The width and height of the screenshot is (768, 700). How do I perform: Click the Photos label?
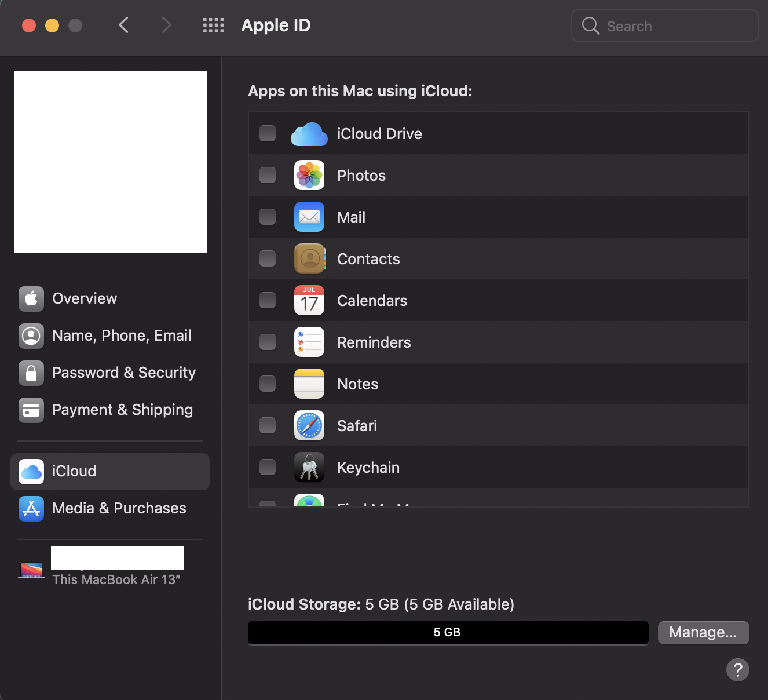click(x=361, y=176)
